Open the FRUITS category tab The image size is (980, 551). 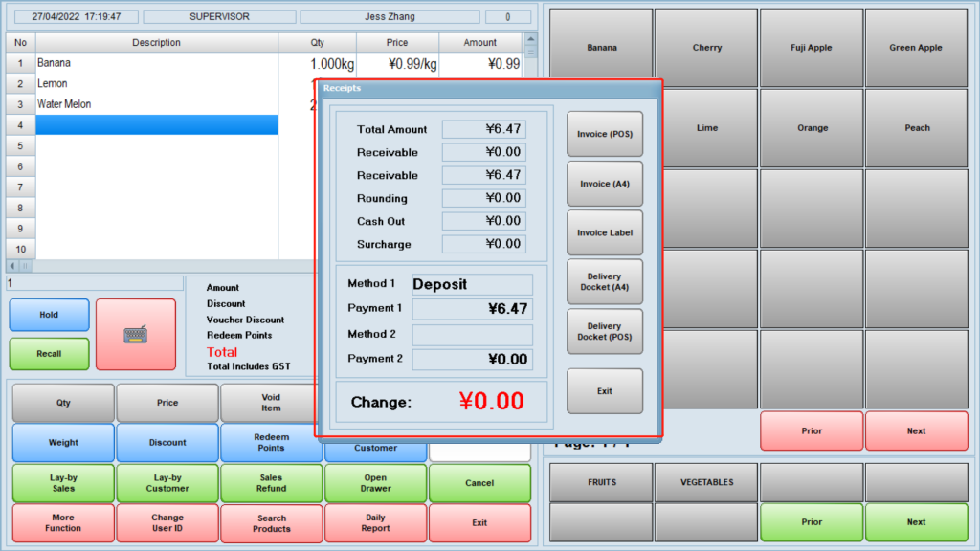coord(601,483)
